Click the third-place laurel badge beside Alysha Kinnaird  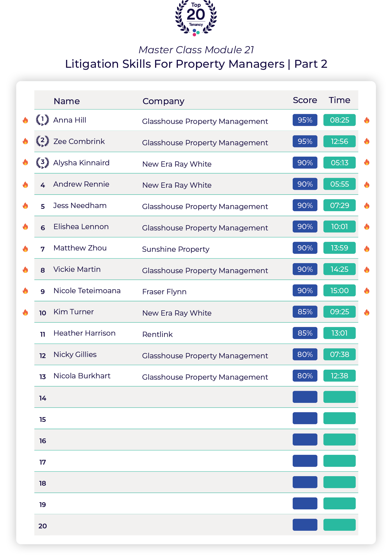pos(42,163)
